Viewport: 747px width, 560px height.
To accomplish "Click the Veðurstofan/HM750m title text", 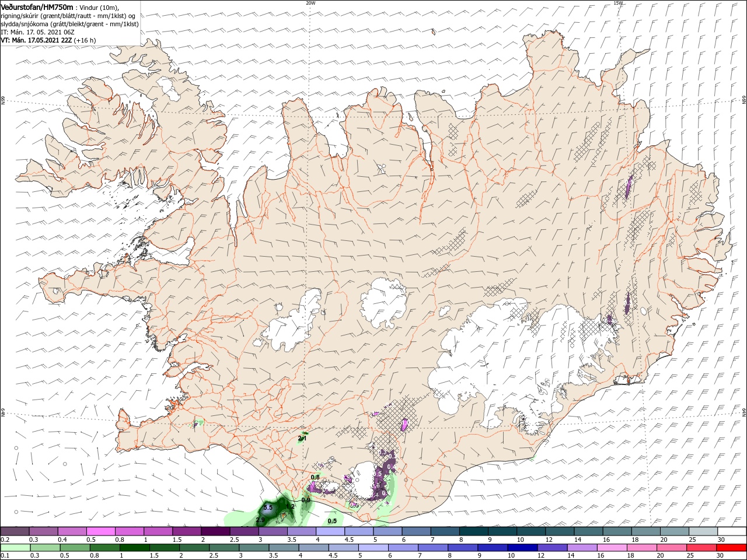I will (x=37, y=6).
